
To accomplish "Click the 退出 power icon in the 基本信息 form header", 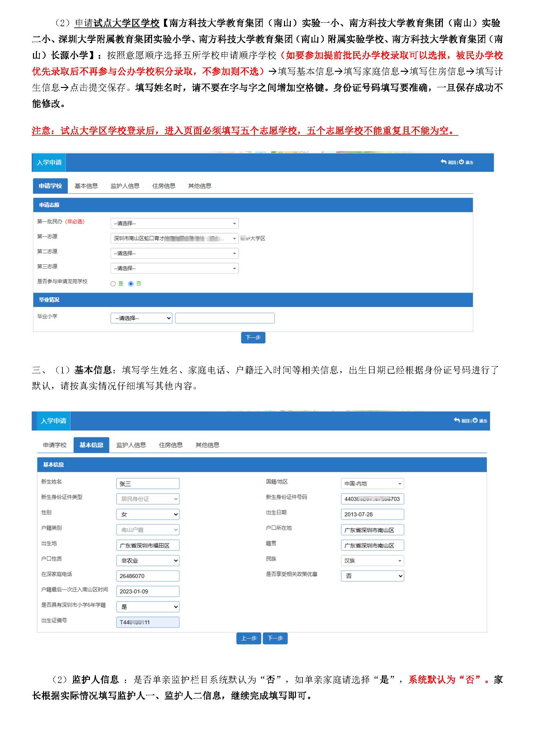I will coord(475,420).
